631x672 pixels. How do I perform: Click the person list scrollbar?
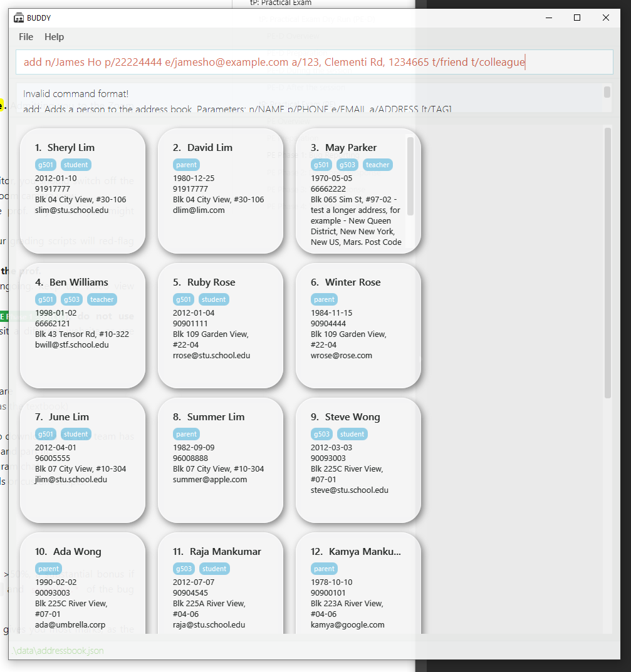pyautogui.click(x=607, y=263)
